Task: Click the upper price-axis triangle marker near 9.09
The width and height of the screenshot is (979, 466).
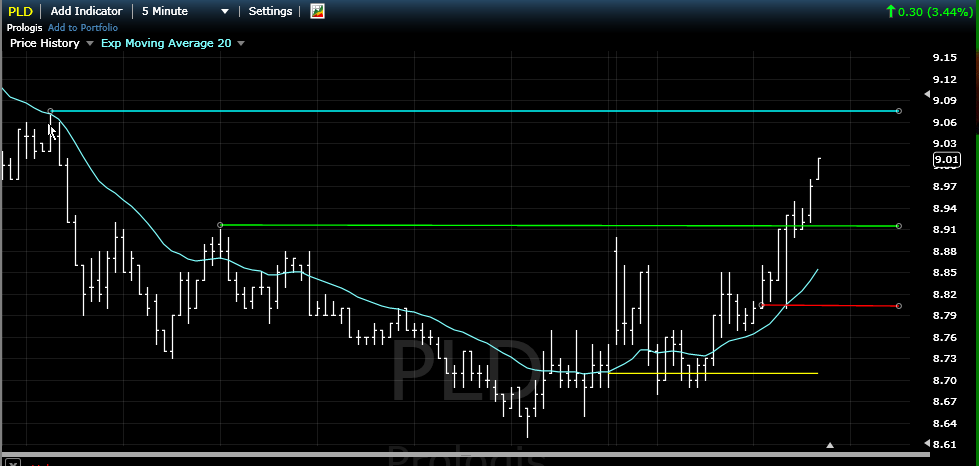Action: pos(927,94)
